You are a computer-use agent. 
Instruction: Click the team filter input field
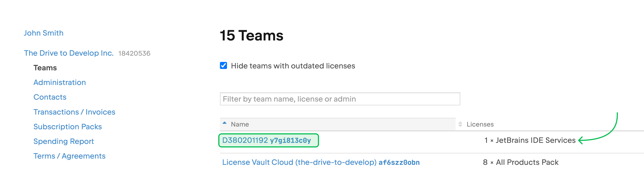[340, 99]
